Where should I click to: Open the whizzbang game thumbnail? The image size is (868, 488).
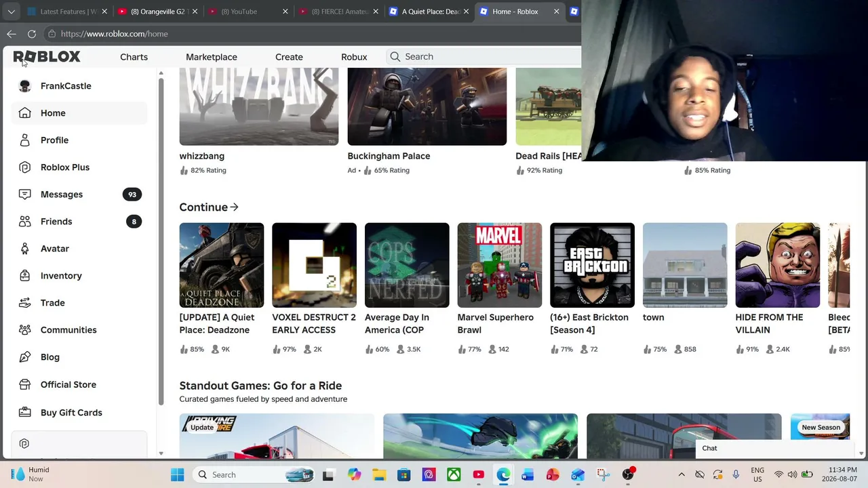[259, 106]
